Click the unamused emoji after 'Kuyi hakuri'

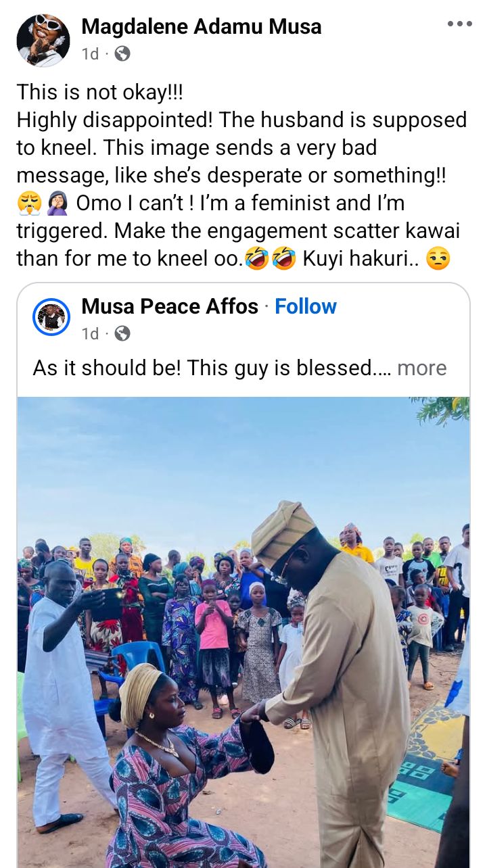[x=438, y=260]
